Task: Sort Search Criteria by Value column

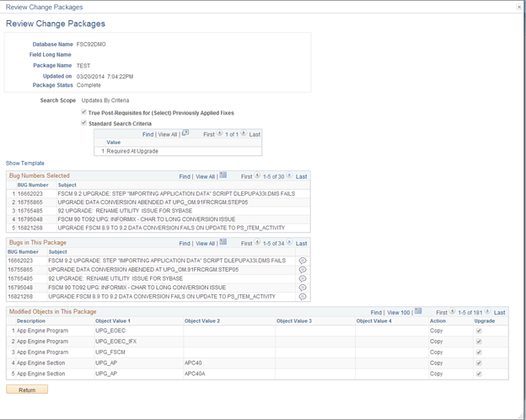Action: (114, 143)
